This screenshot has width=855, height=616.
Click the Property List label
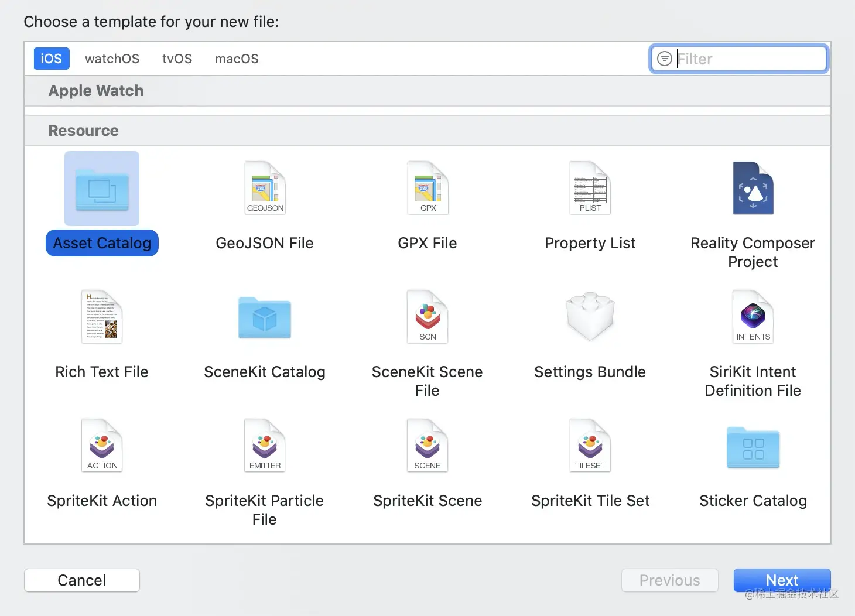pos(590,243)
